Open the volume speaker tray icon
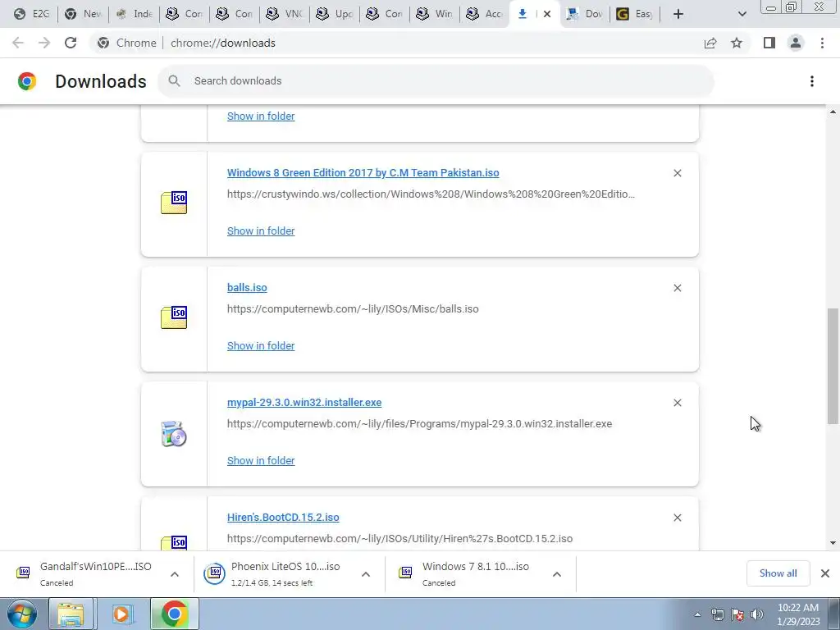This screenshot has height=630, width=840. point(757,614)
